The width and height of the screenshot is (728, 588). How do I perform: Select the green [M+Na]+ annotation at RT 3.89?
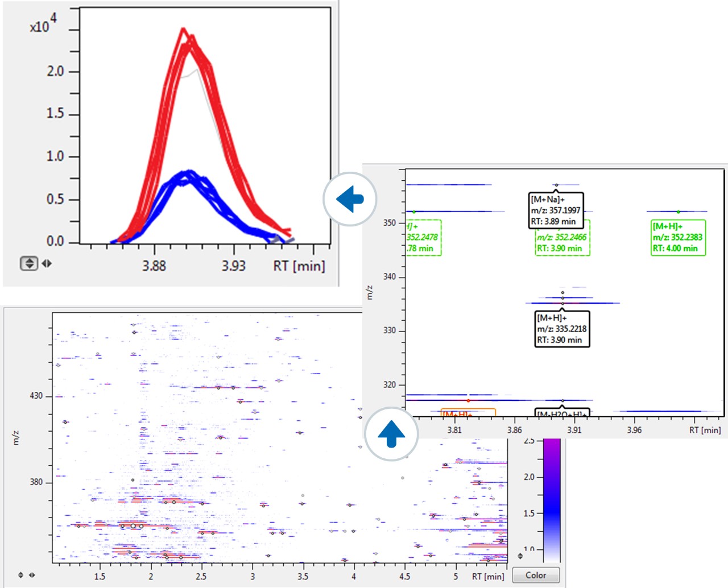pos(556,210)
